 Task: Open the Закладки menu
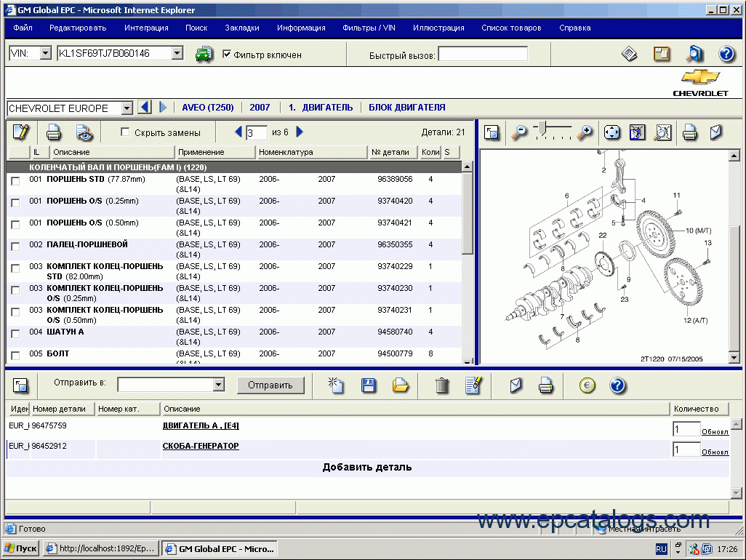[x=241, y=28]
